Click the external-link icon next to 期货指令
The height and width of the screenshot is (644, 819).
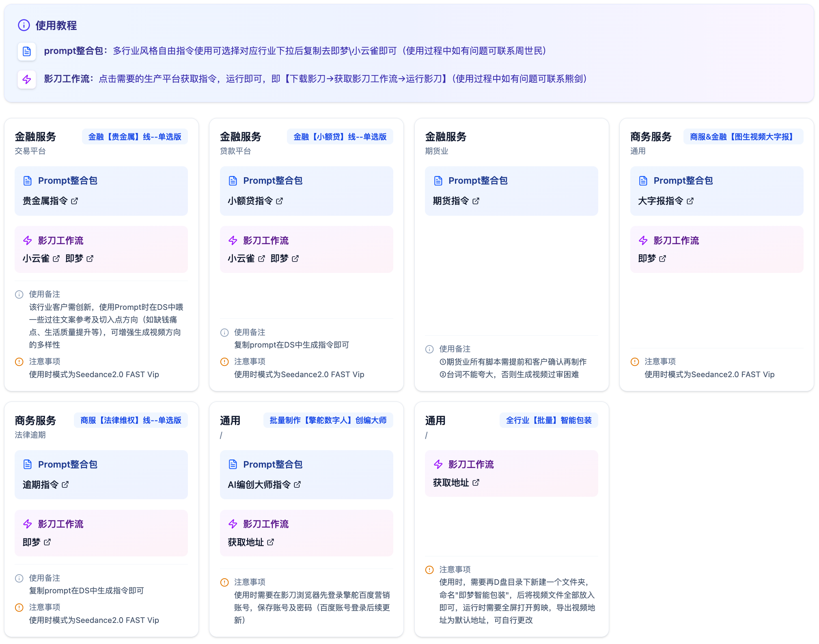coord(476,201)
